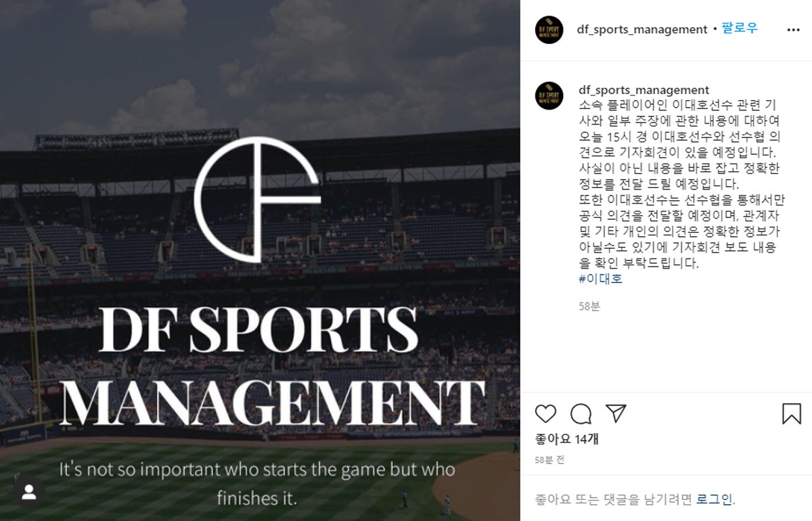This screenshot has width=812, height=521.
Task: Open df_sports_management username above caption
Action: (644, 90)
